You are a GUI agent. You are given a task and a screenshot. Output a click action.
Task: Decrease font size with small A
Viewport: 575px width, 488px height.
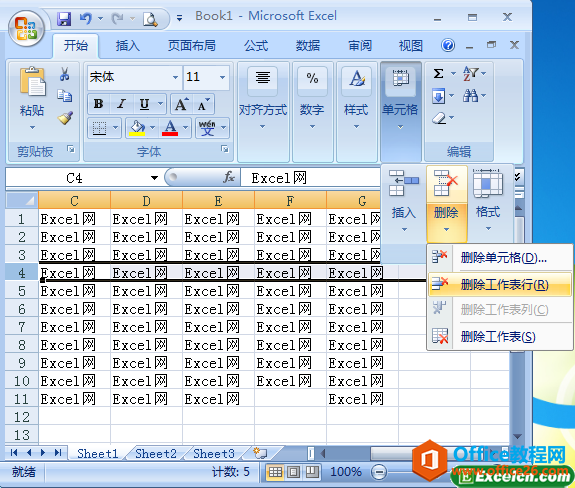(x=204, y=104)
